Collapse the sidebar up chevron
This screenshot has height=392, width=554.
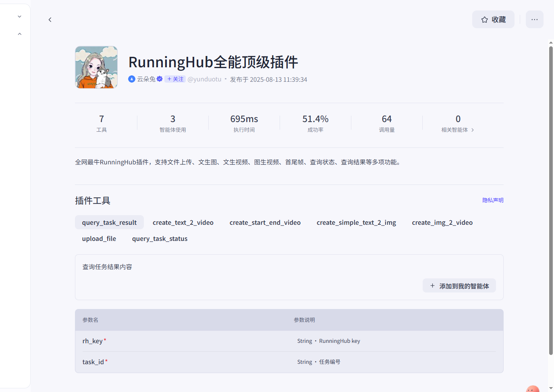[x=19, y=34]
